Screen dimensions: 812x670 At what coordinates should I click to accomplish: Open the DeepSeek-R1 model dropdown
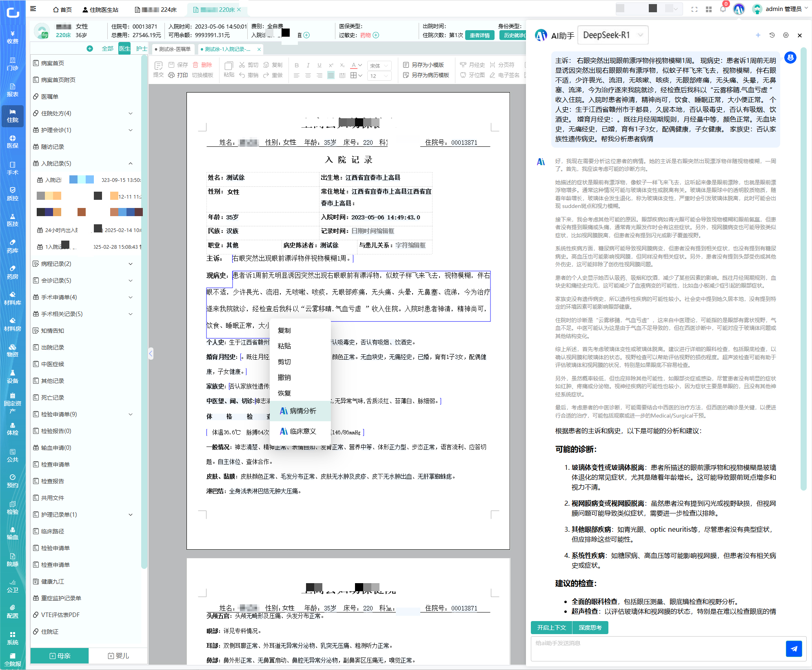pos(613,35)
